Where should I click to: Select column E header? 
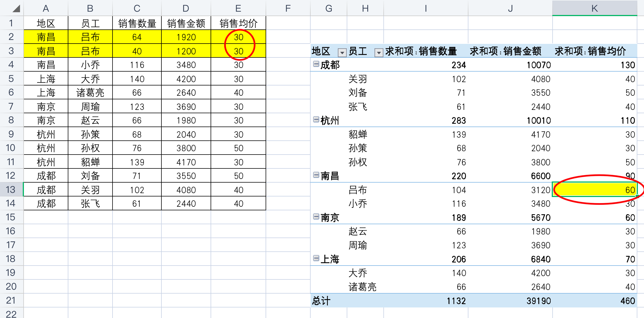pyautogui.click(x=238, y=8)
